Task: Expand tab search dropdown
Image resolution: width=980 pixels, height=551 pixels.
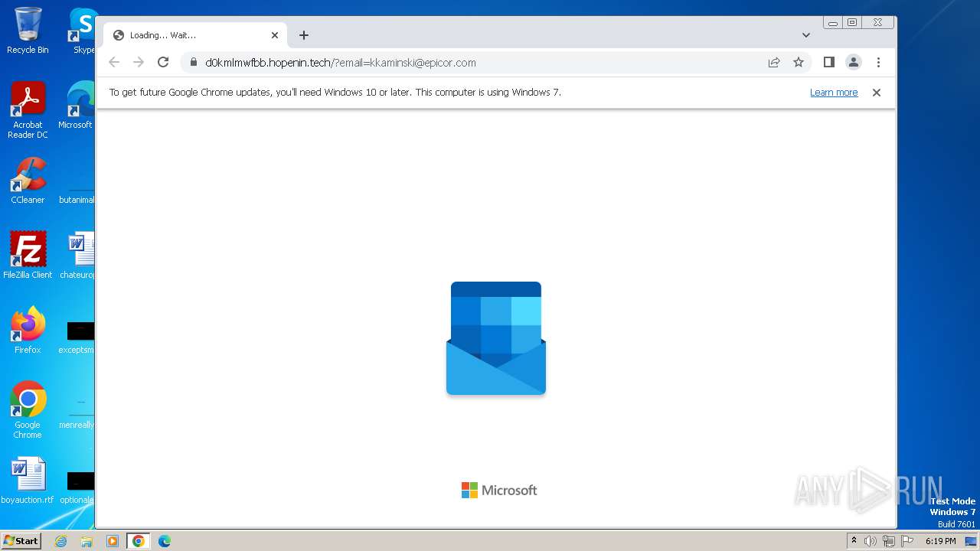Action: (x=806, y=35)
